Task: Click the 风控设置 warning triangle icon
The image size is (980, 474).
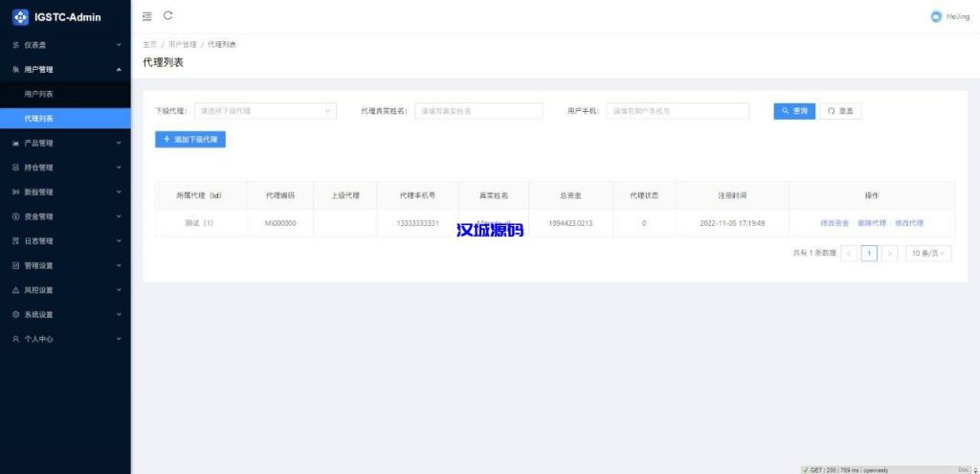Action: [16, 290]
